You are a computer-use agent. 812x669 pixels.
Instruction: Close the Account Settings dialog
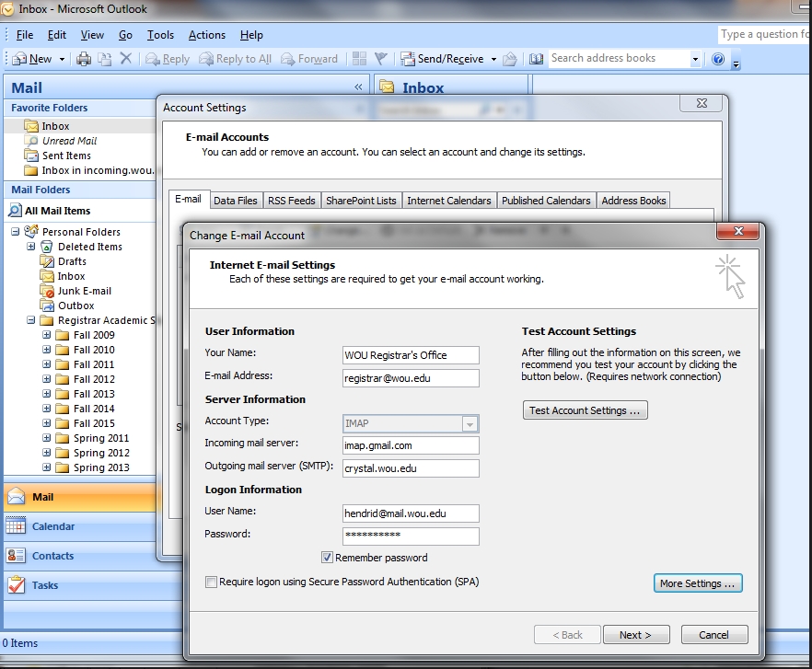tap(702, 103)
